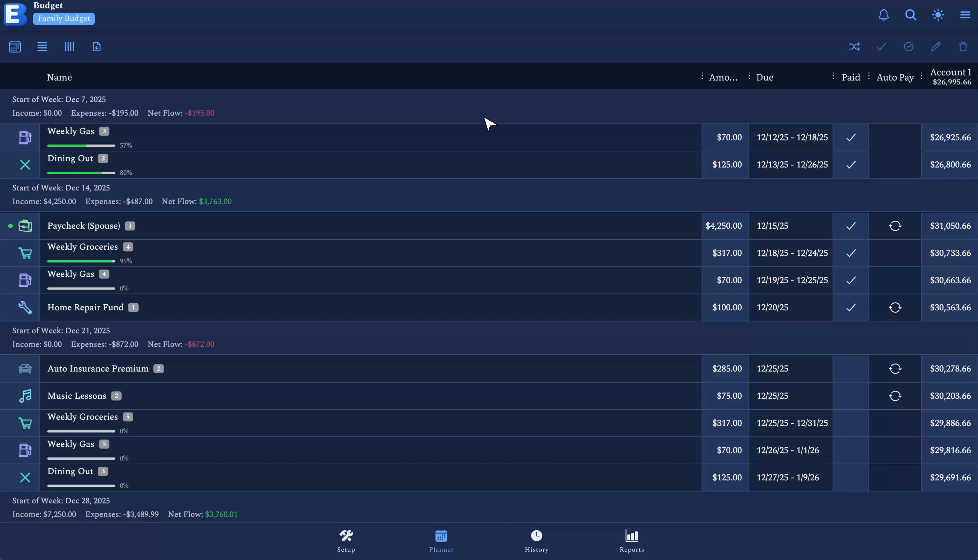Click the calendar view toolbar icon
Viewport: 978px width, 560px height.
click(x=15, y=47)
